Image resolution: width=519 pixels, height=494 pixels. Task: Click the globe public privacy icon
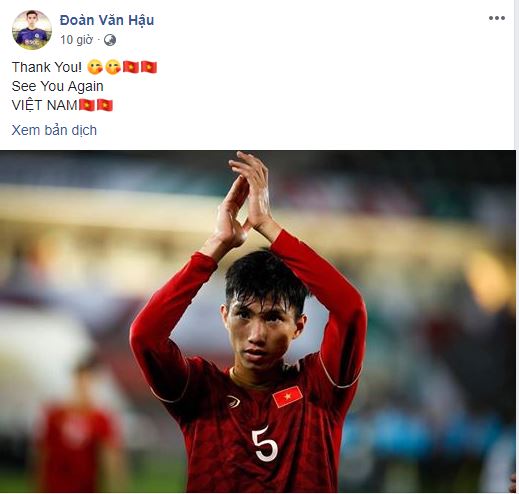tap(110, 40)
